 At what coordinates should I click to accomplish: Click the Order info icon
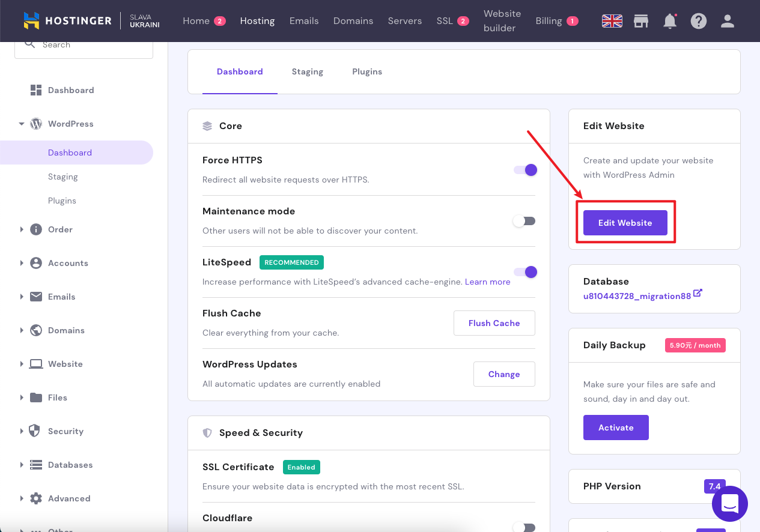[36, 229]
